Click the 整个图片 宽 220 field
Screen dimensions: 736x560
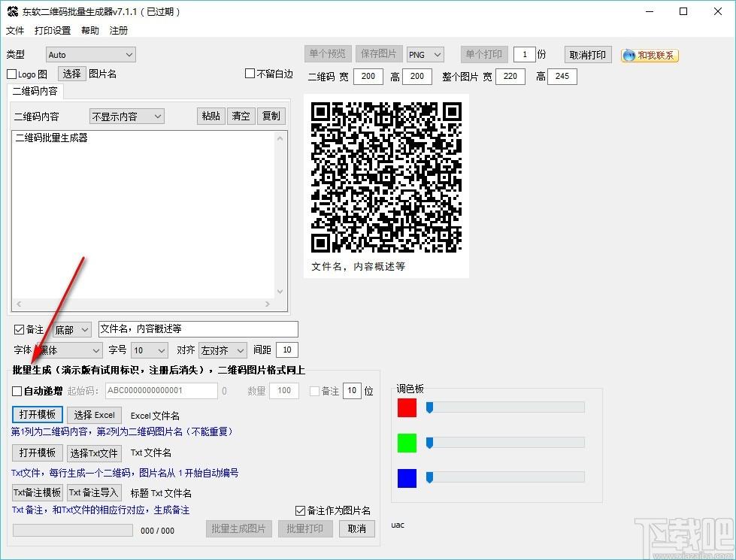coord(510,77)
